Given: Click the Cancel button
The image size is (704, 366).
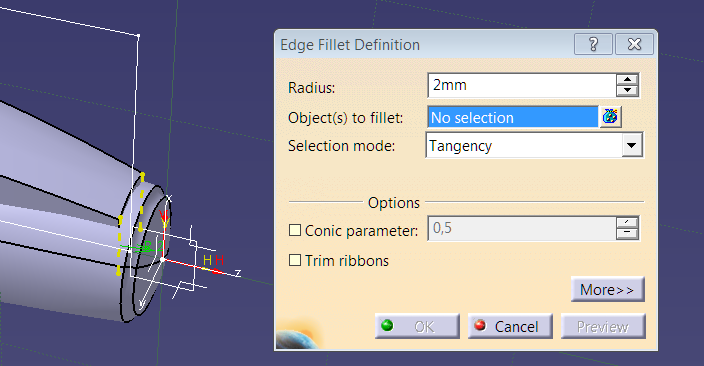Looking at the screenshot, I should (x=510, y=326).
